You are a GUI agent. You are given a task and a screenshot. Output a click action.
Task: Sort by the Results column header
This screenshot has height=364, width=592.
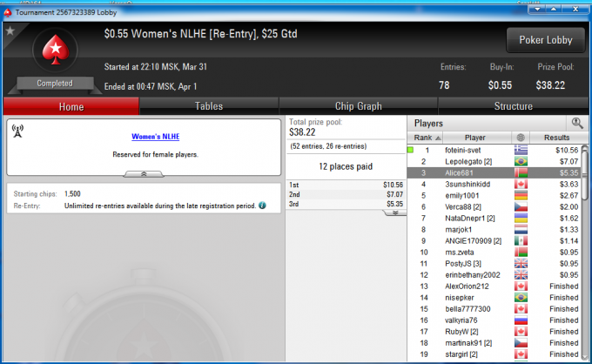point(559,138)
